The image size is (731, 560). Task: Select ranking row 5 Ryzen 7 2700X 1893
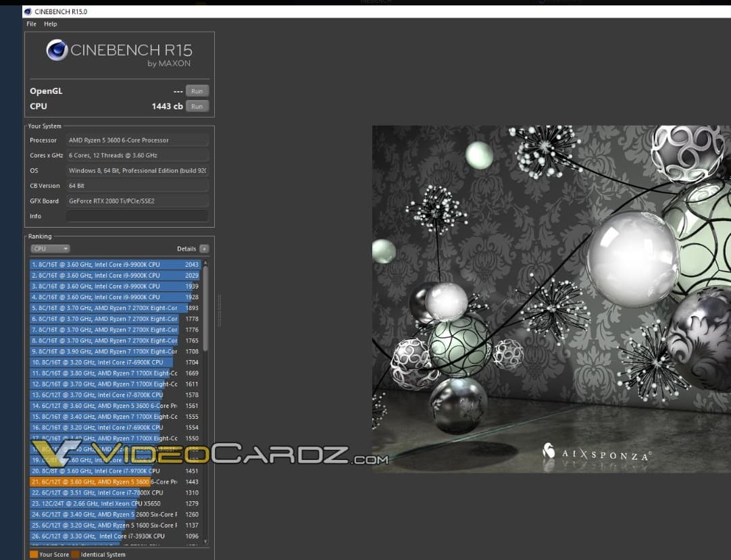[116, 308]
